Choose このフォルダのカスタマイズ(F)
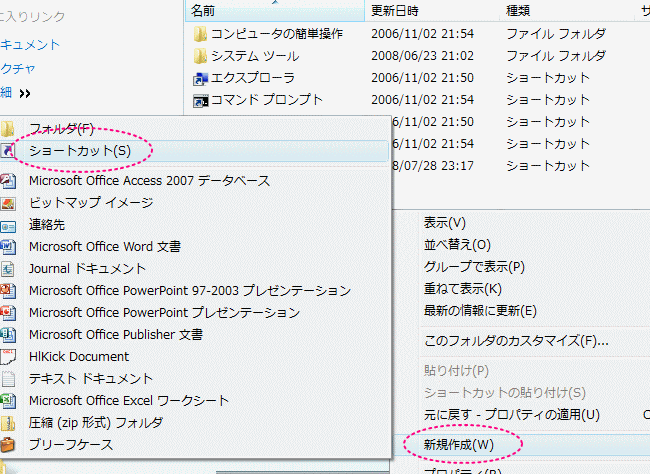The image size is (650, 474). (x=516, y=340)
